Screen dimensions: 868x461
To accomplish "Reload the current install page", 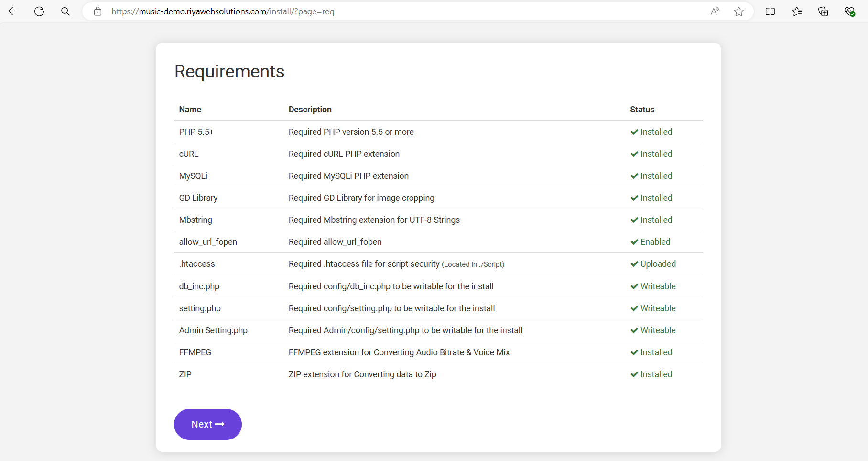I will coord(39,11).
